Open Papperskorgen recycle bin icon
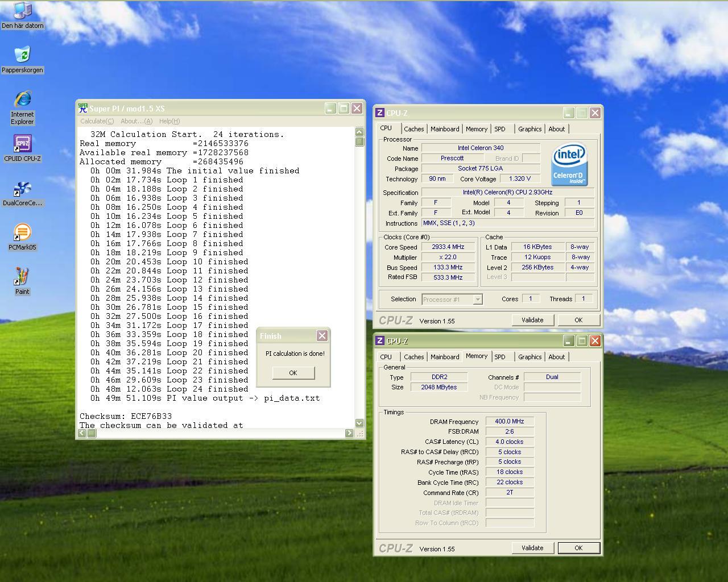This screenshot has height=582, width=728. [22, 60]
